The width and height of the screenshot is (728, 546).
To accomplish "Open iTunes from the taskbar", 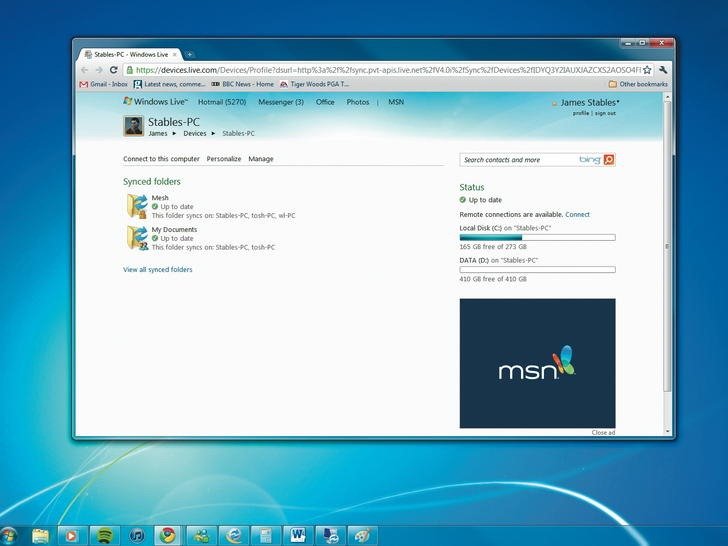I will (x=136, y=536).
